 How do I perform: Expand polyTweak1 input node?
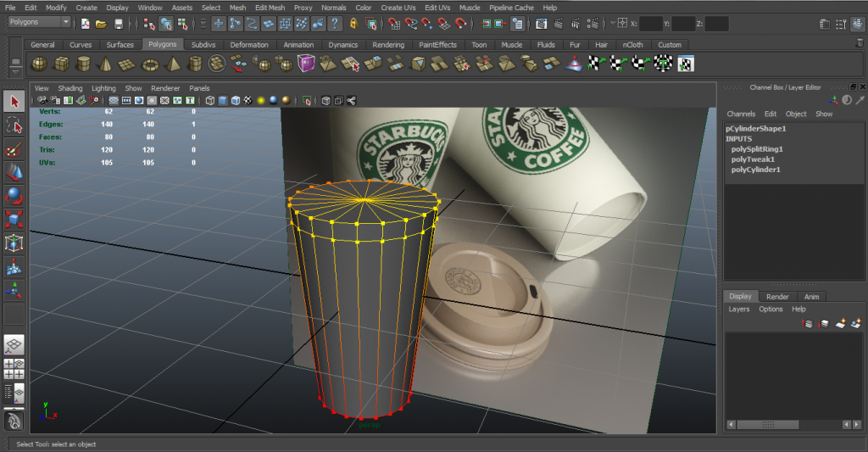(753, 159)
